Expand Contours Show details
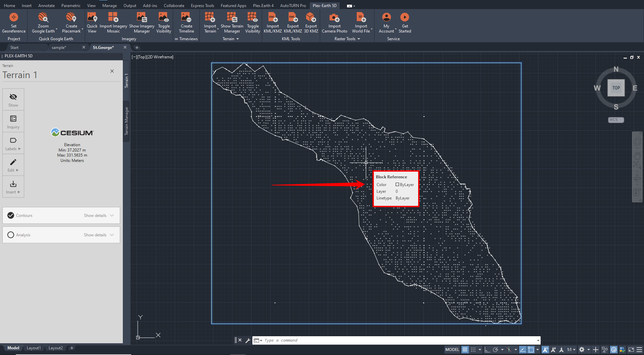Screen dimensions: 644x355 (x=99, y=216)
